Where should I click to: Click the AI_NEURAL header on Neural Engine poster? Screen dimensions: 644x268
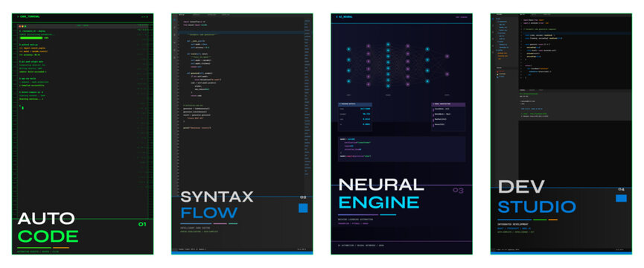coord(344,17)
